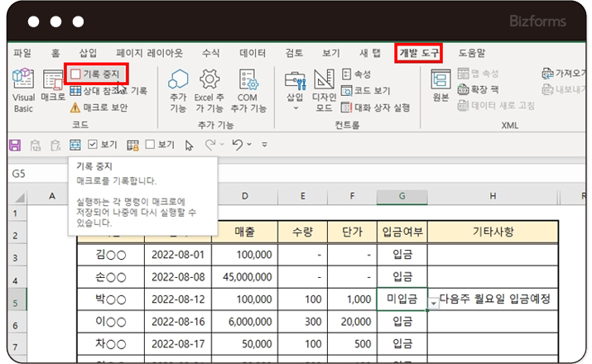This screenshot has height=364, width=592.
Task: Switch to the 수식 ribbon tab
Action: coord(211,53)
